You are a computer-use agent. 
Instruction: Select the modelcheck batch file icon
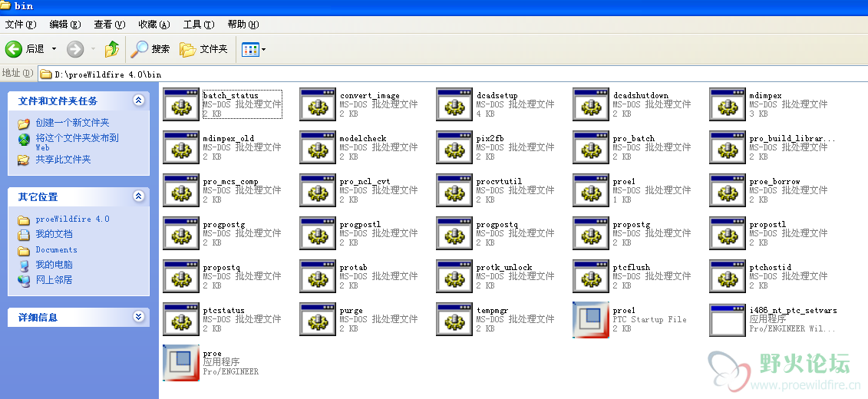point(318,147)
